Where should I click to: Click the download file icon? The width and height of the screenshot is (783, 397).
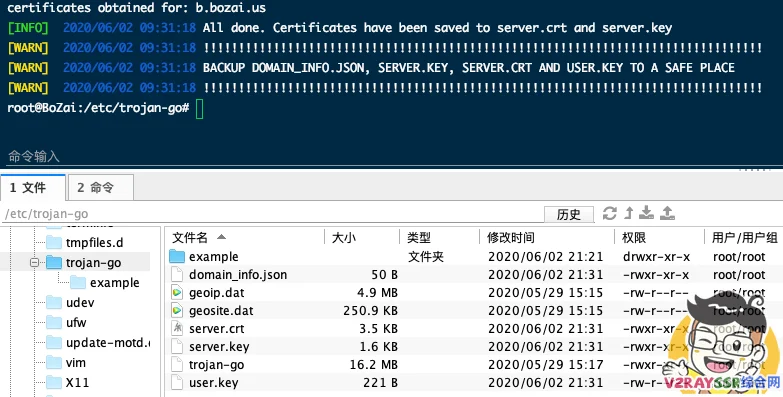point(646,213)
